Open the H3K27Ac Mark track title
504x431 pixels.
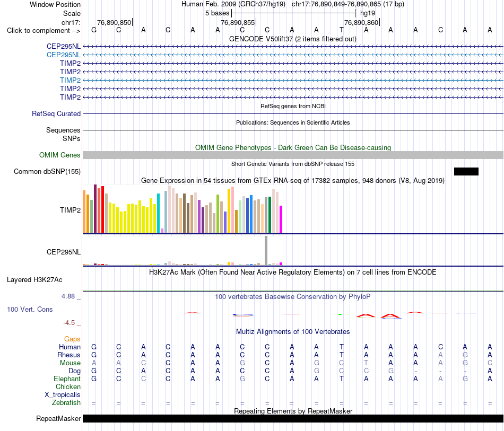tap(293, 272)
